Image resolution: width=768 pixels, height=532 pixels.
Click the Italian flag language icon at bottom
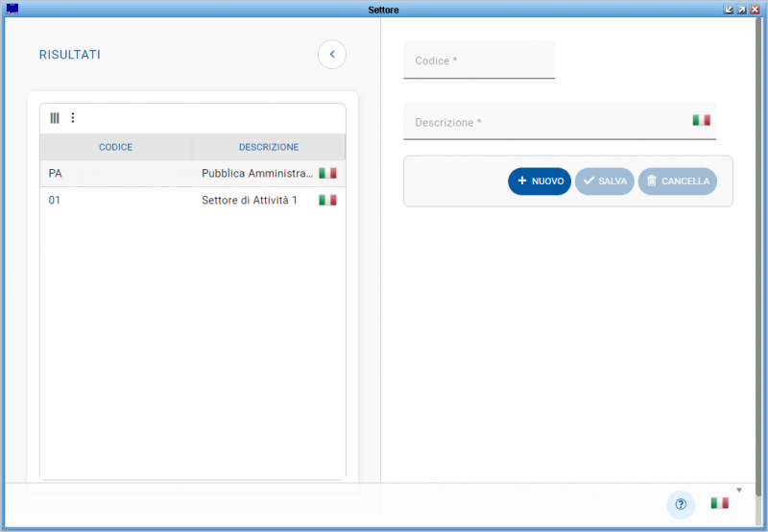tap(719, 503)
